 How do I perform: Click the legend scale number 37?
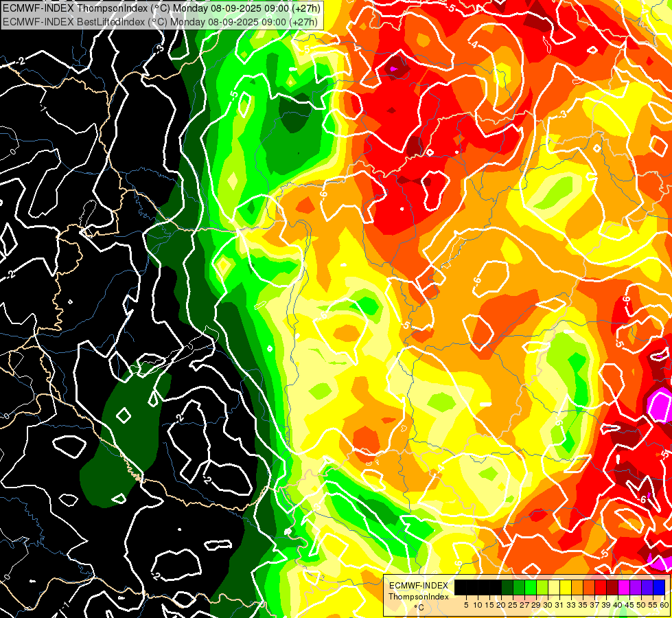(595, 605)
